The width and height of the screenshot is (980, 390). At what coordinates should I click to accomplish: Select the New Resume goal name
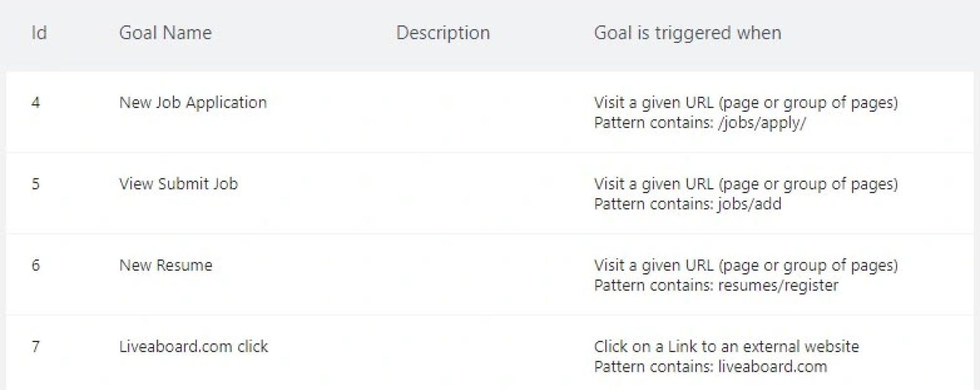coord(166,265)
